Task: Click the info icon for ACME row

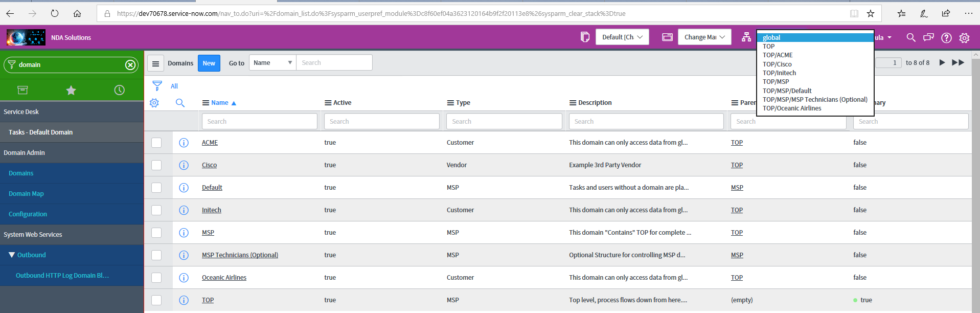Action: point(184,143)
